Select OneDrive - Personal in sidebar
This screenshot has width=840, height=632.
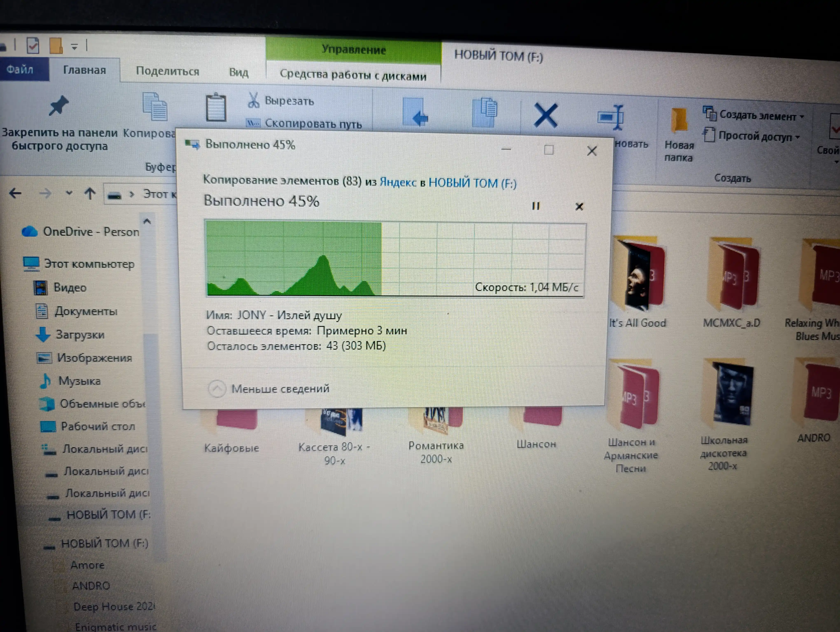80,232
